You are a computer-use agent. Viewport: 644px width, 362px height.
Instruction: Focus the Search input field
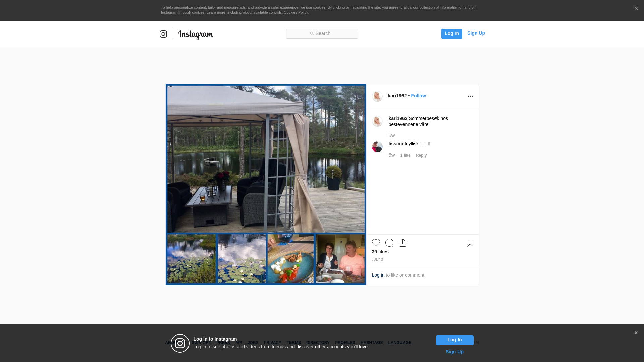tap(322, 34)
